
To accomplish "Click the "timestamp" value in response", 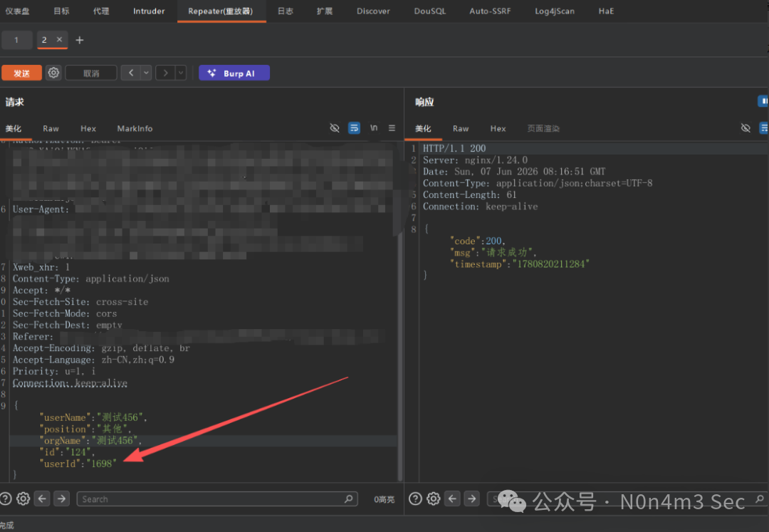I will [550, 264].
